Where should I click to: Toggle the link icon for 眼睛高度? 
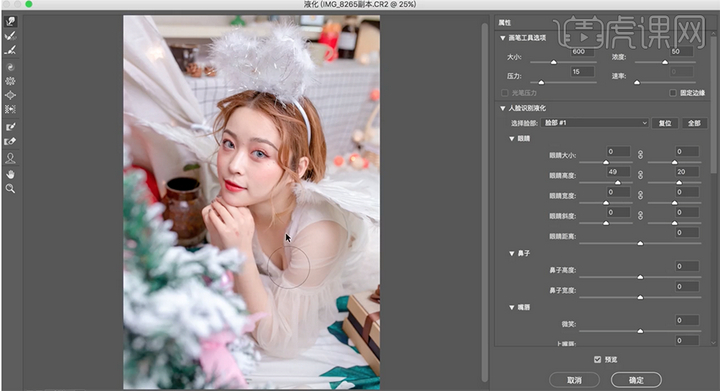[x=640, y=175]
